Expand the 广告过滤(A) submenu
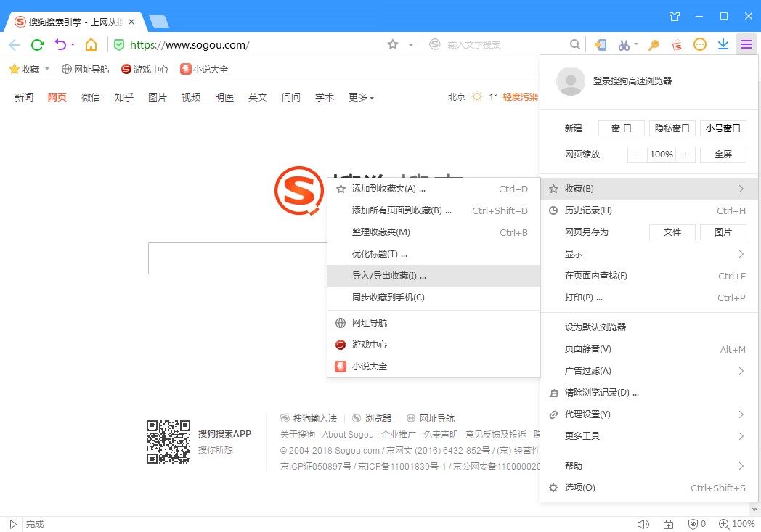The image size is (761, 532). point(649,371)
